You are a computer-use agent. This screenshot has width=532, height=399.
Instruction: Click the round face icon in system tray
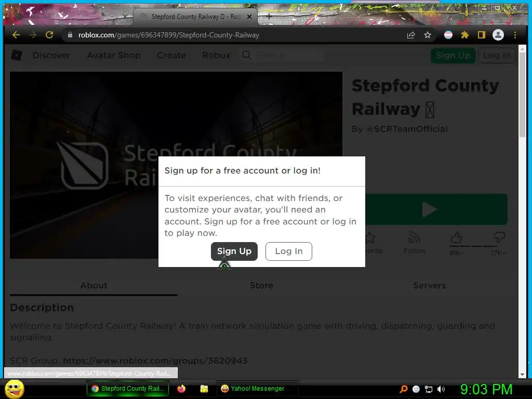416,389
